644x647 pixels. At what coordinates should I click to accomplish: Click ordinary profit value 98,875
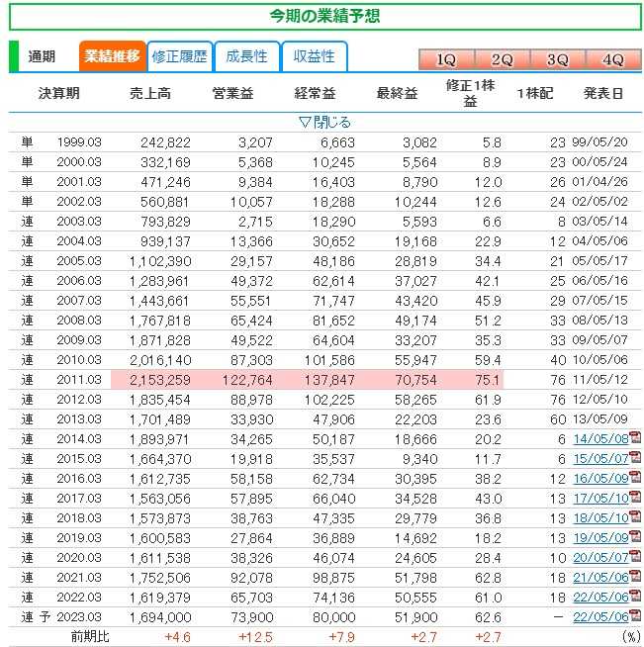[333, 578]
